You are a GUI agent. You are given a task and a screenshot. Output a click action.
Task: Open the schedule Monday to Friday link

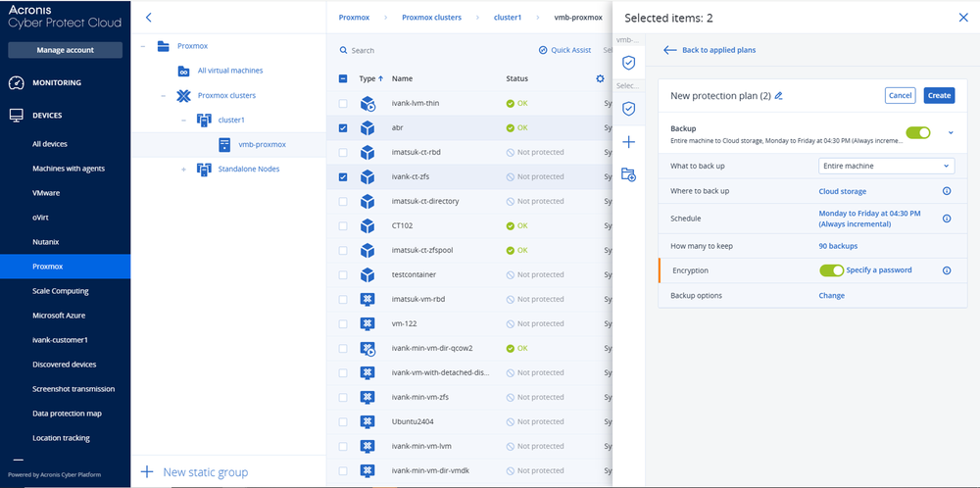pyautogui.click(x=869, y=219)
